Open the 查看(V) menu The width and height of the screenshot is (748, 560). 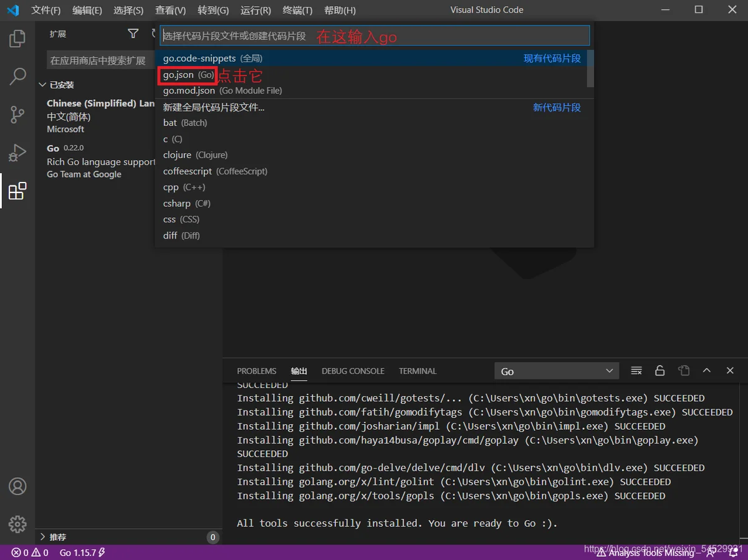pyautogui.click(x=170, y=10)
